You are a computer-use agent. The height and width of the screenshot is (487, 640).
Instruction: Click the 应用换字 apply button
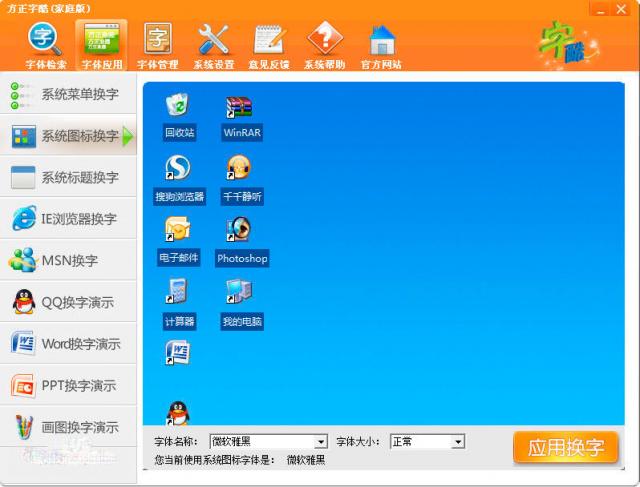pyautogui.click(x=566, y=447)
